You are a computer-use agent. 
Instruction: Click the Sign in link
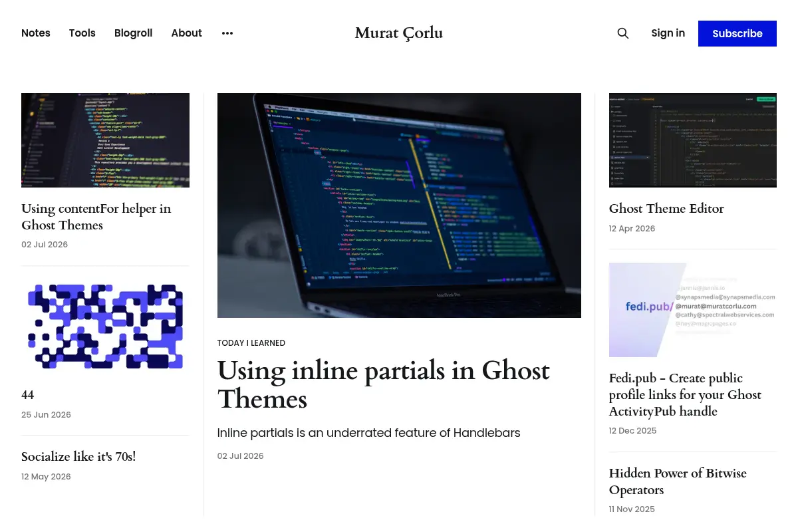tap(668, 33)
